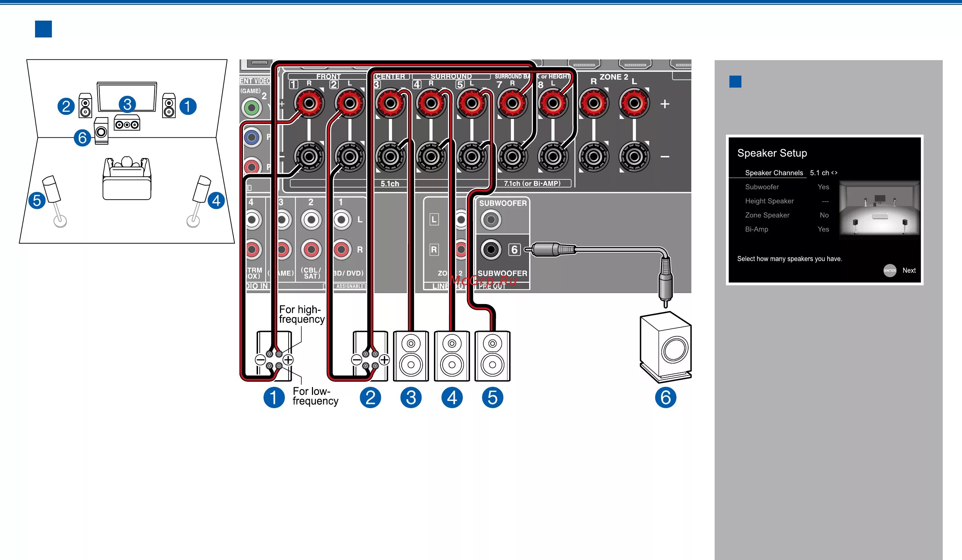Click the Front R positive red terminal
Image resolution: width=962 pixels, height=560 pixels.
[x=309, y=103]
